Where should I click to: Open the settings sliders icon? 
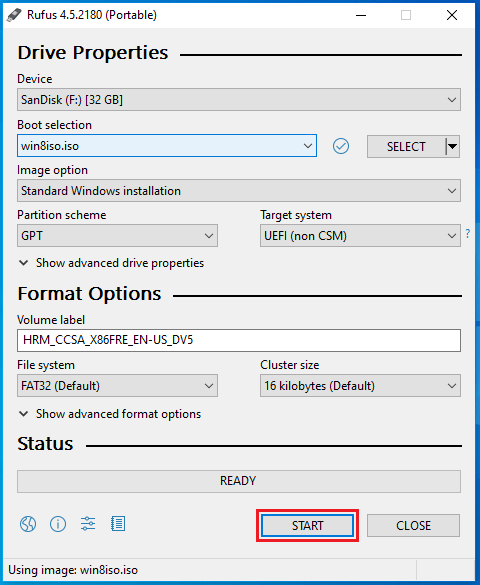(x=88, y=524)
